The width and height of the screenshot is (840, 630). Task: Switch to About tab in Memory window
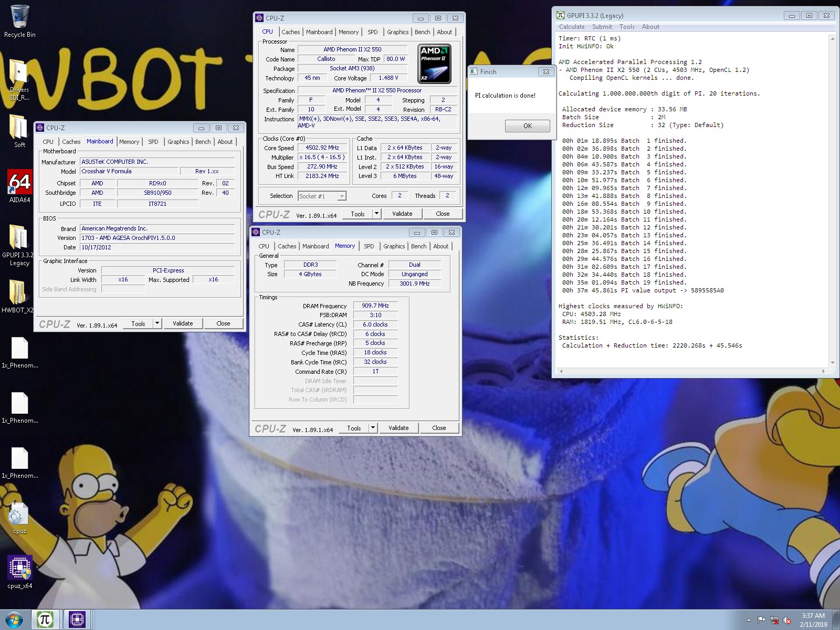(440, 246)
